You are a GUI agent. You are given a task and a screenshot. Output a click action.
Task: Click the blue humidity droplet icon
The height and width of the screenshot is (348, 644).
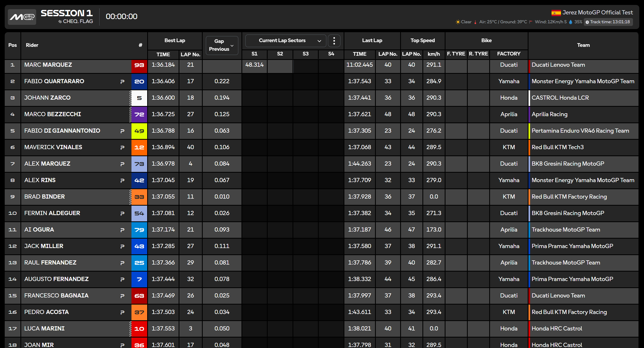(x=571, y=22)
